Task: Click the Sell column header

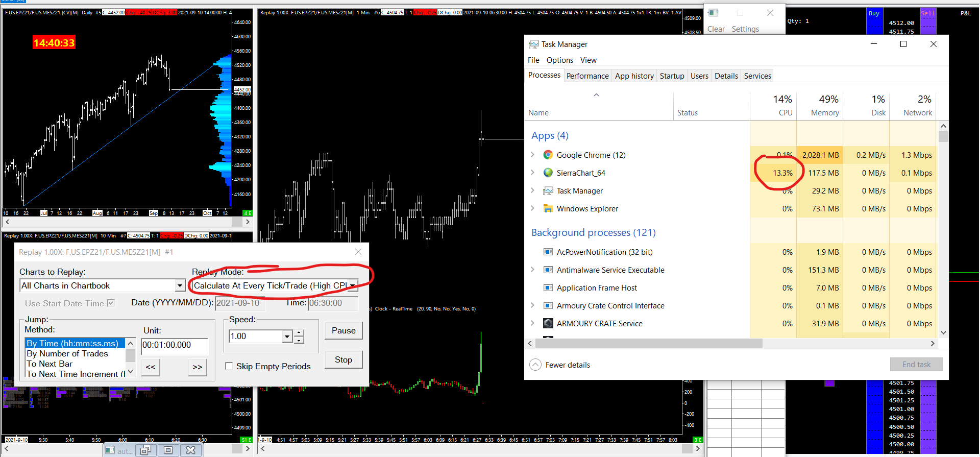Action: (928, 13)
